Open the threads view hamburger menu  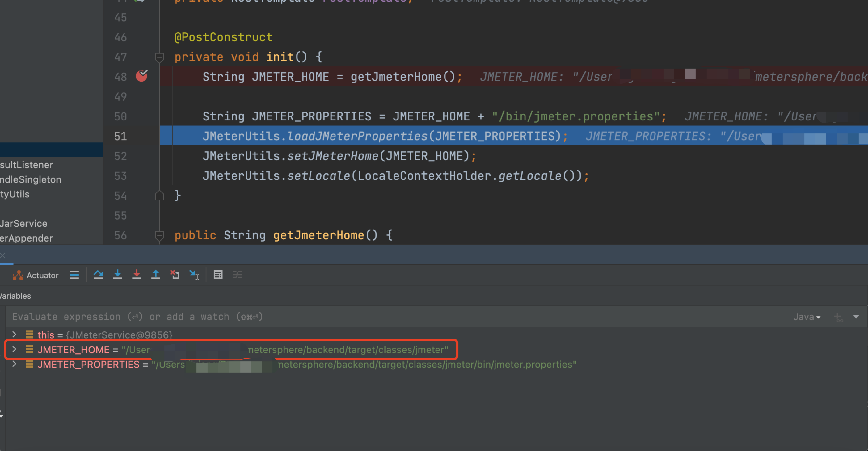click(x=74, y=275)
